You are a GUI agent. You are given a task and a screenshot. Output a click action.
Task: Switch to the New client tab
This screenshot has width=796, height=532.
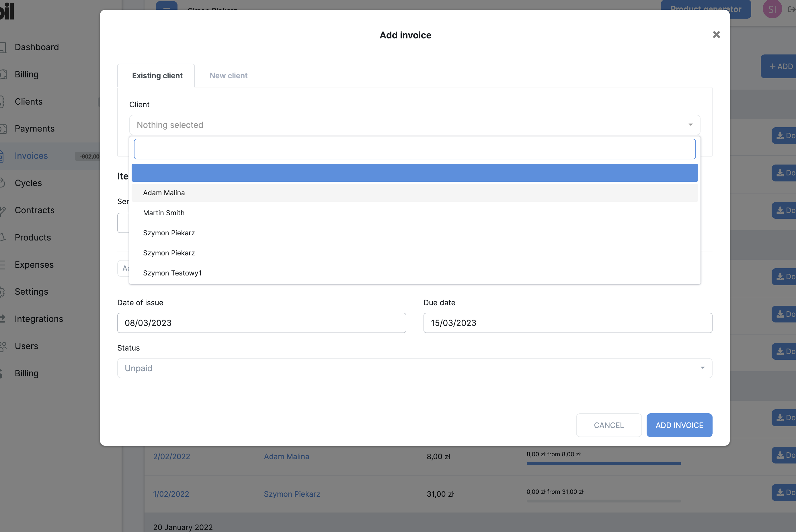pyautogui.click(x=229, y=76)
